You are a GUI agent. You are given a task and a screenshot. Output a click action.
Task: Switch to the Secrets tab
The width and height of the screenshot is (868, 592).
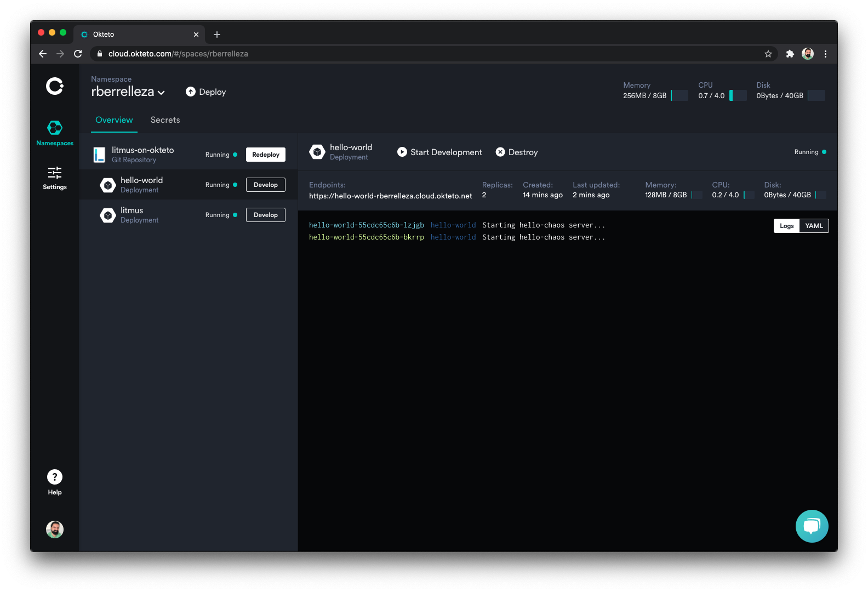(x=165, y=120)
